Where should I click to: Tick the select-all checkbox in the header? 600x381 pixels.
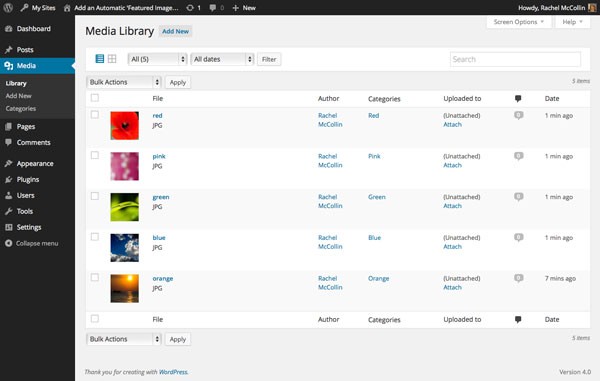tap(95, 98)
